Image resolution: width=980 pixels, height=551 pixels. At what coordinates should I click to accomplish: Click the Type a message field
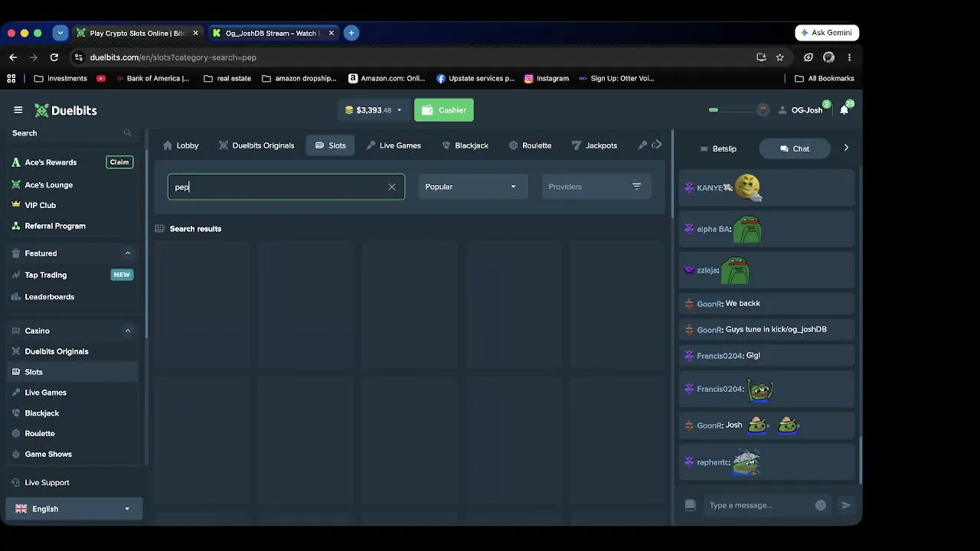click(759, 505)
